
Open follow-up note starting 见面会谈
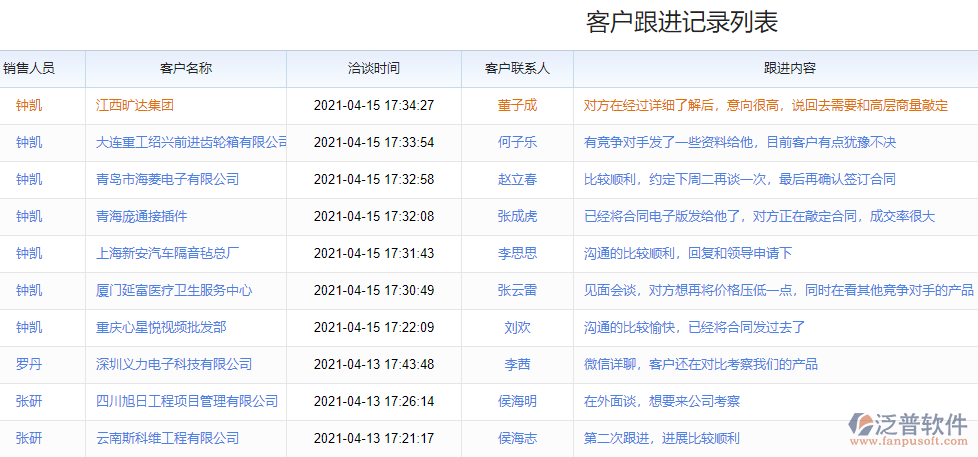(x=778, y=290)
